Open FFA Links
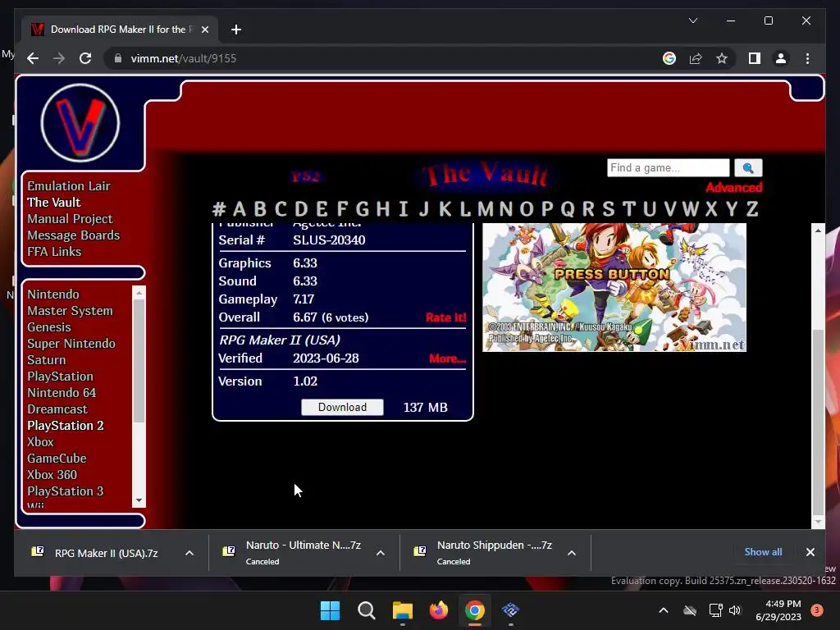The image size is (840, 630). coord(54,252)
